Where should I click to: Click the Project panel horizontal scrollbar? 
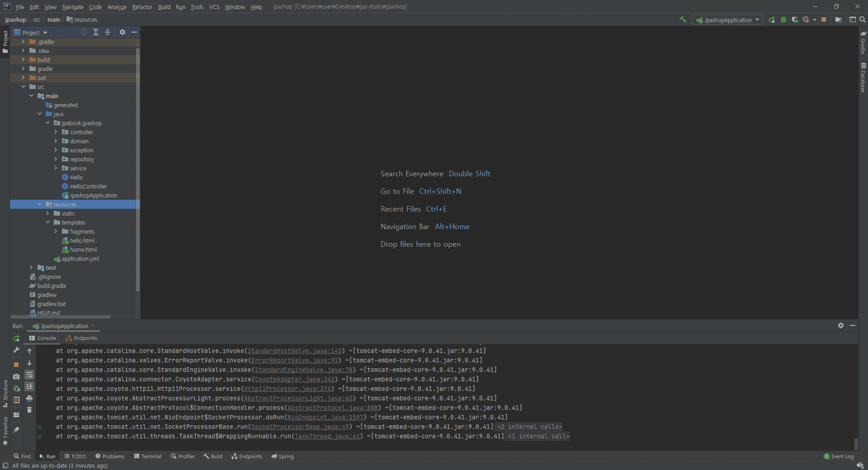pos(61,316)
